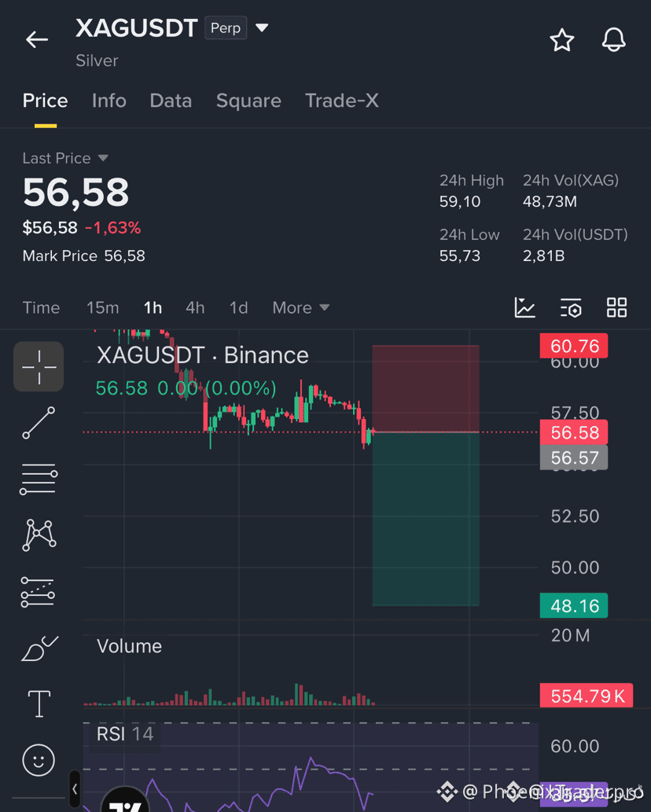The image size is (651, 812).
Task: Click the Volume indicator title
Action: 130,646
